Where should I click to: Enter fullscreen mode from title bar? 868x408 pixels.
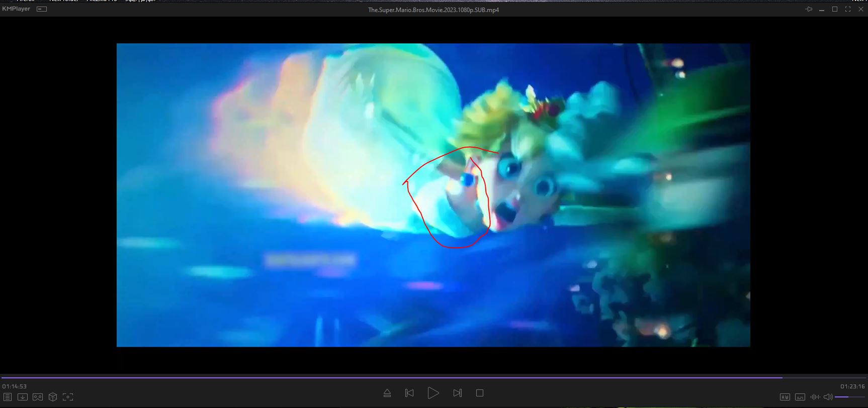(x=848, y=9)
